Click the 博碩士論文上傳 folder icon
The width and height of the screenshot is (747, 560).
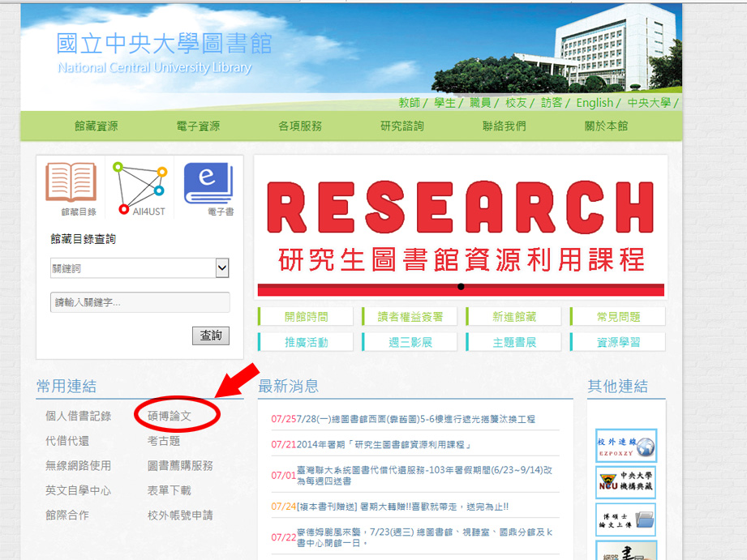point(625,519)
